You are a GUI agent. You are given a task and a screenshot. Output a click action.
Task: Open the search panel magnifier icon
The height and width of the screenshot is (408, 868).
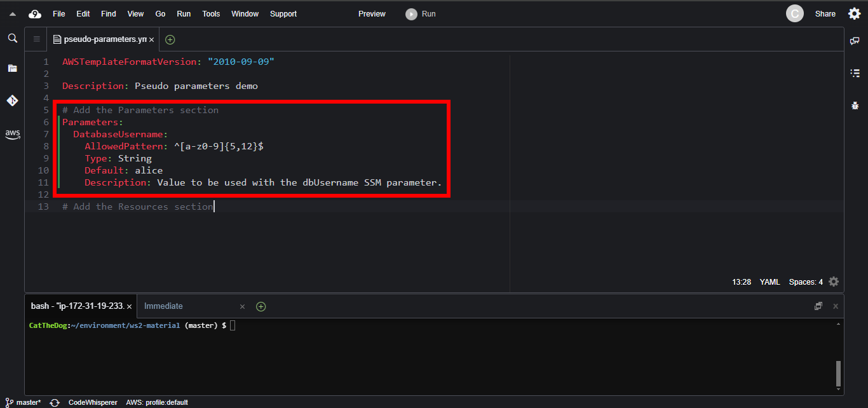12,38
